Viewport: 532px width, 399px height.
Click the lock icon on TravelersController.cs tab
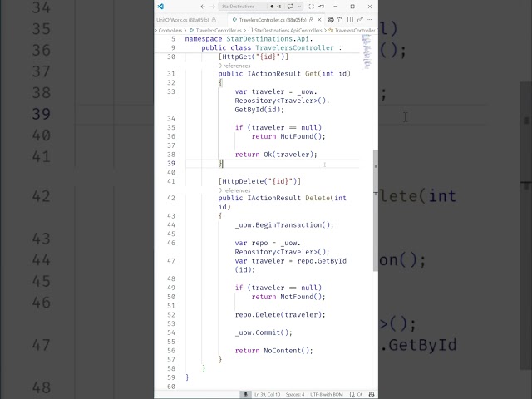point(311,20)
